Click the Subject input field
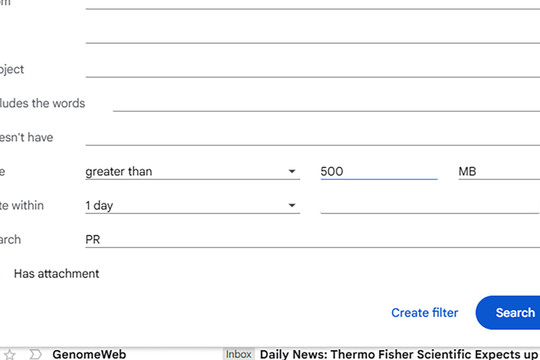 pos(312,69)
